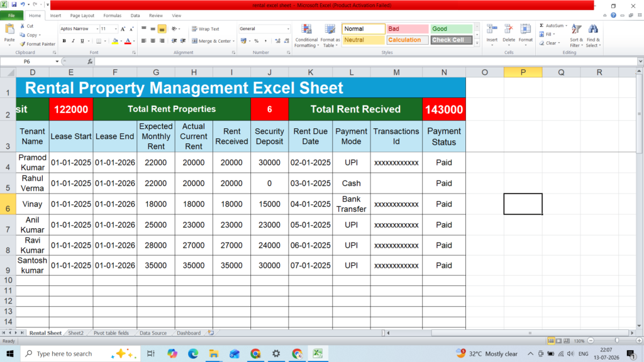Click the Insert Function fx icon
Viewport: 644px width, 362px height.
90,62
